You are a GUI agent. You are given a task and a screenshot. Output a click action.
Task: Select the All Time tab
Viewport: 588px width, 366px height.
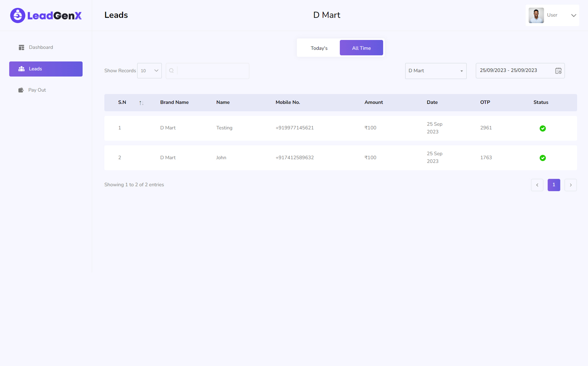point(361,48)
